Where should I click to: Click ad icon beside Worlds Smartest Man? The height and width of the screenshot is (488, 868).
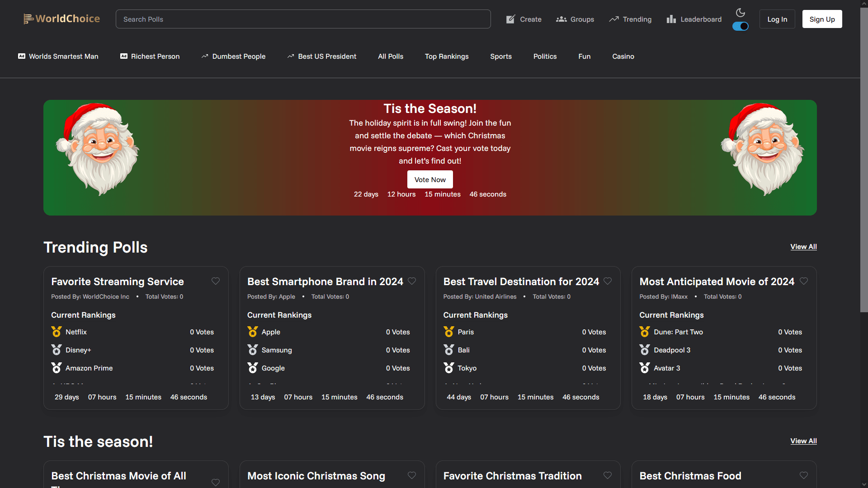tap(21, 56)
